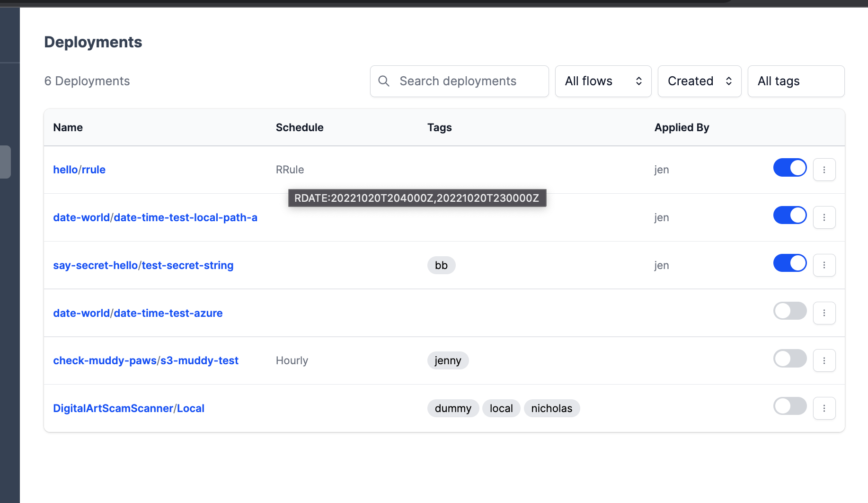Image resolution: width=868 pixels, height=503 pixels.
Task: Open the kebab menu for hello/rrule
Action: [x=824, y=169]
